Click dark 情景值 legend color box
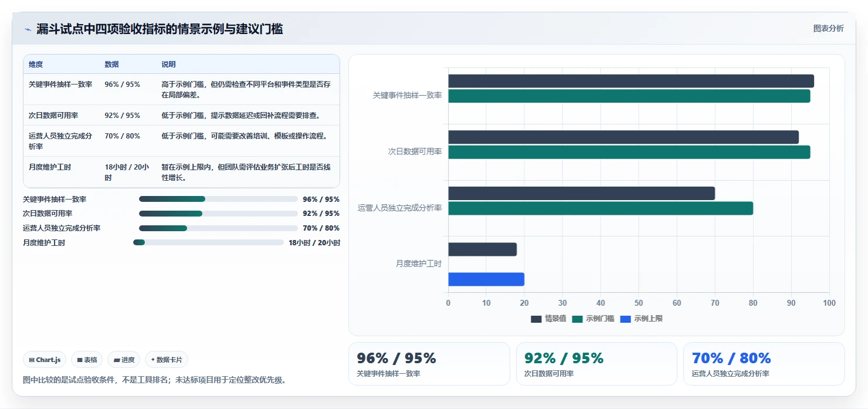 [x=536, y=319]
